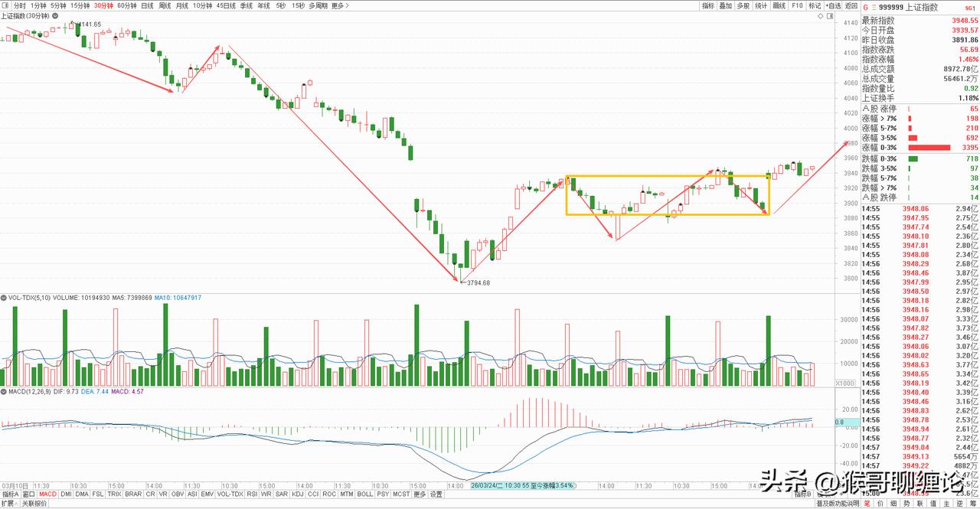The width and height of the screenshot is (980, 509).
Task: Select the MCST indicator tab
Action: pyautogui.click(x=401, y=494)
